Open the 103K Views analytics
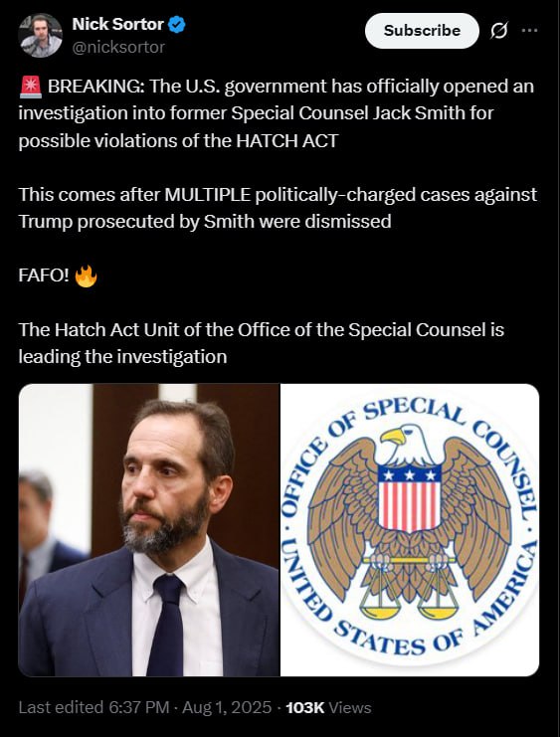Image resolution: width=560 pixels, height=737 pixels. click(328, 707)
